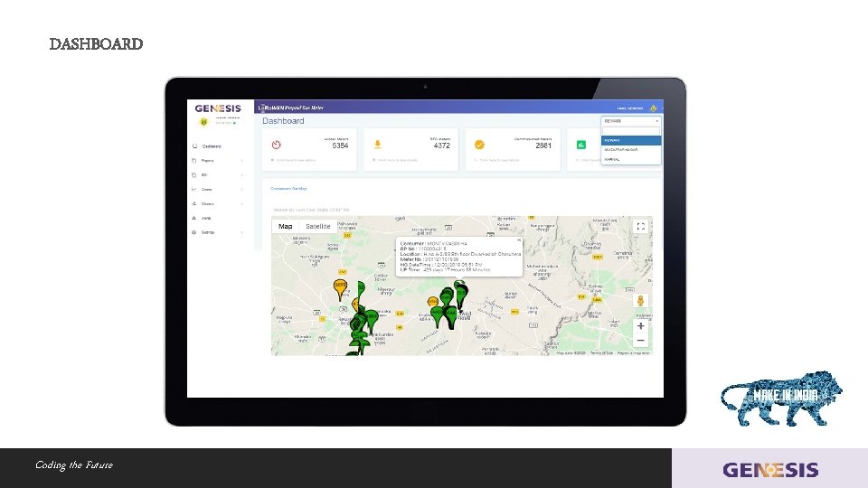Click the LoRaWAN Prepaid Gas Meter title
Viewport: 868px width, 488px height.
point(292,108)
